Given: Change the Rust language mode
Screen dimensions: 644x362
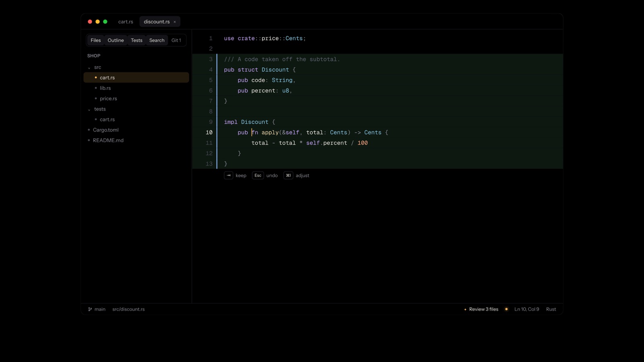Looking at the screenshot, I should (551, 309).
